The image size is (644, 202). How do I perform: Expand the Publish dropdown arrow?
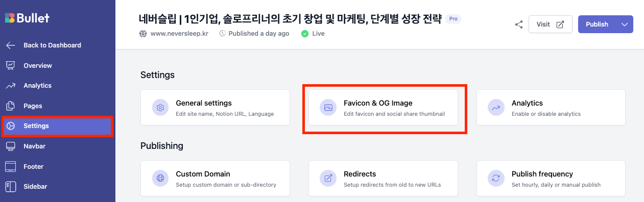[x=624, y=24]
